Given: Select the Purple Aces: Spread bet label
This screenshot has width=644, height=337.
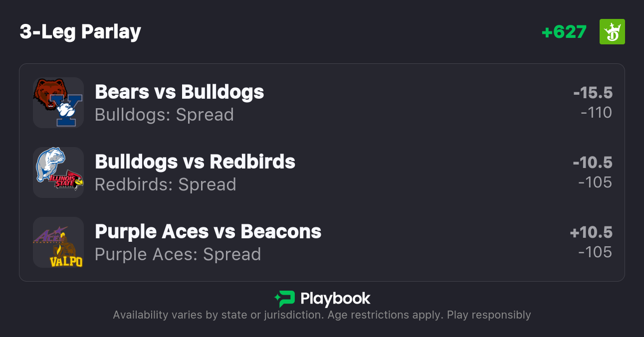Looking at the screenshot, I should (x=178, y=255).
